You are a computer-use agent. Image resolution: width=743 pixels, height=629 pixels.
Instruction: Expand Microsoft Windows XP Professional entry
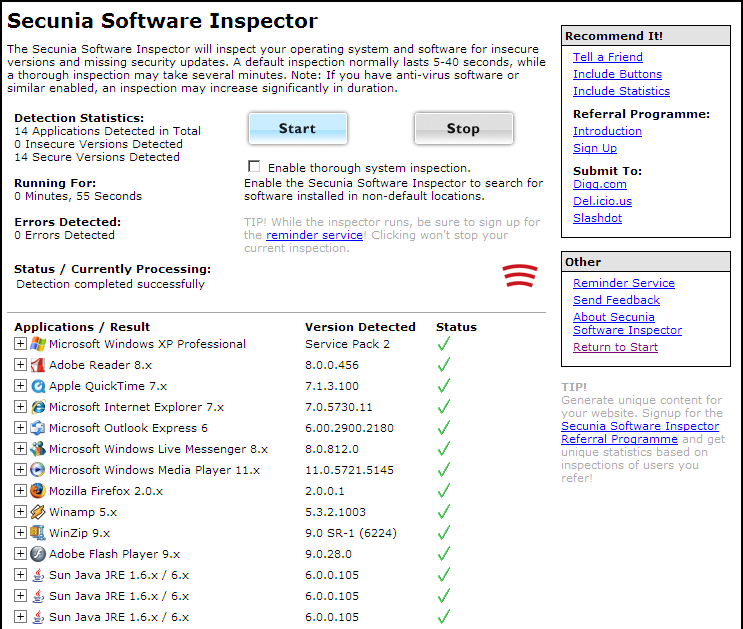pyautogui.click(x=20, y=344)
